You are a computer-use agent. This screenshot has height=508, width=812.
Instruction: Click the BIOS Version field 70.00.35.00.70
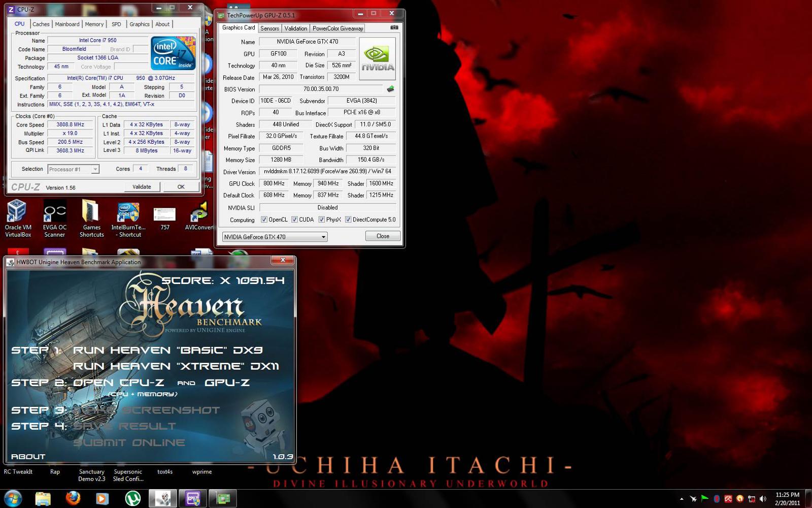pos(321,89)
